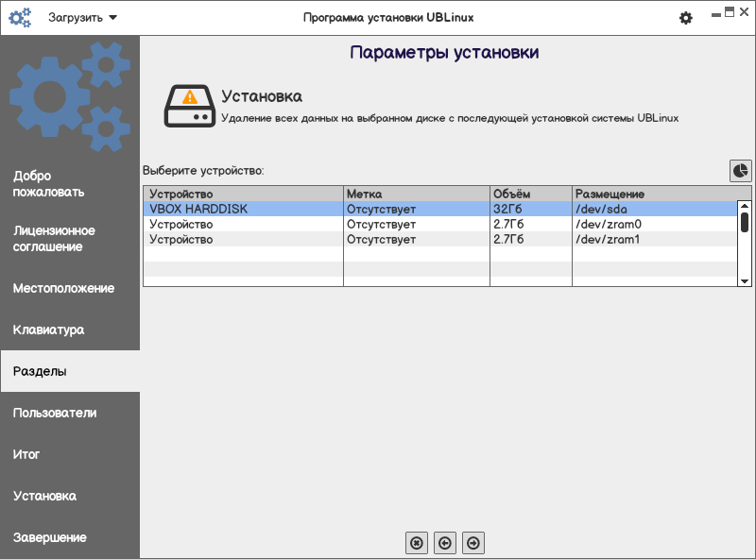Click the cancel installation button at bottom
The image size is (756, 559).
click(417, 542)
